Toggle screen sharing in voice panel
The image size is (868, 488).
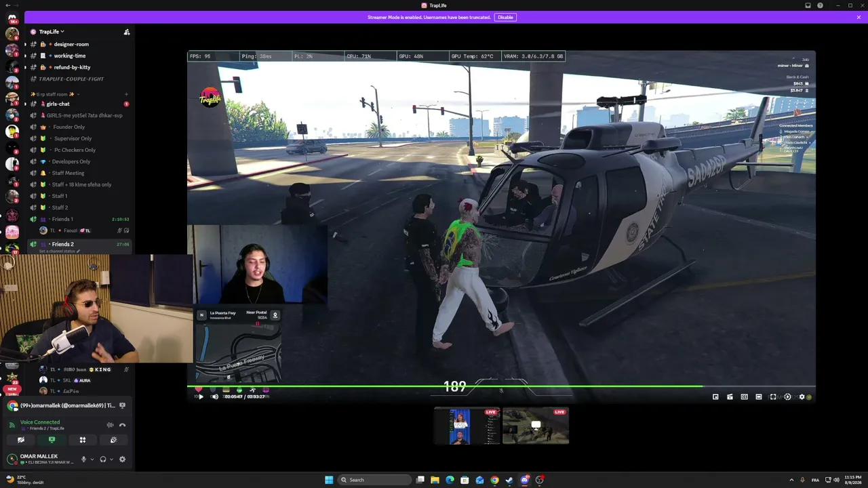52,440
